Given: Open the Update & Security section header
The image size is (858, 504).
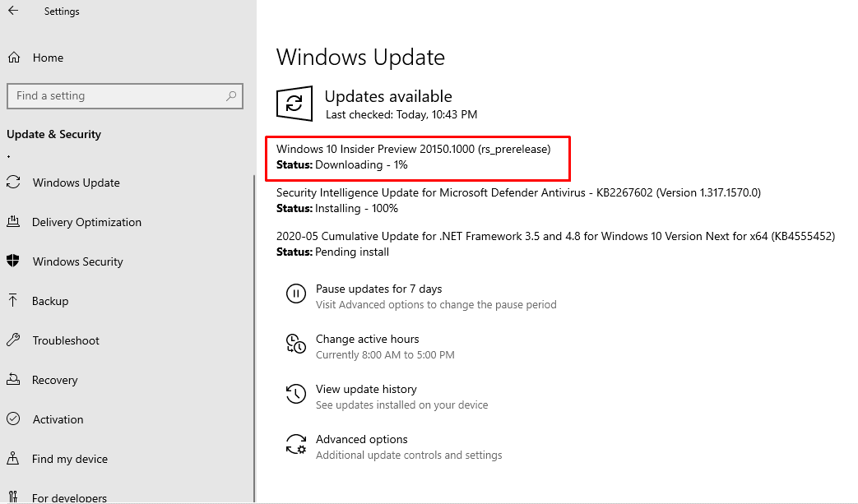Looking at the screenshot, I should pyautogui.click(x=53, y=134).
